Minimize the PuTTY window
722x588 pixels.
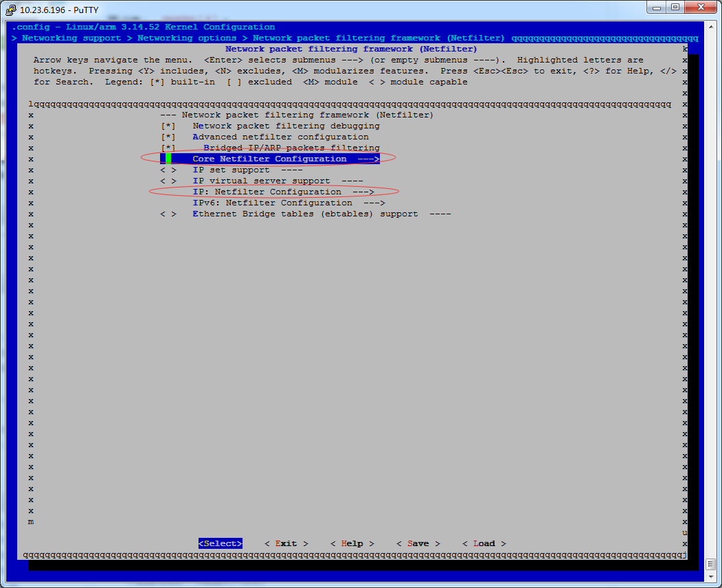point(657,8)
